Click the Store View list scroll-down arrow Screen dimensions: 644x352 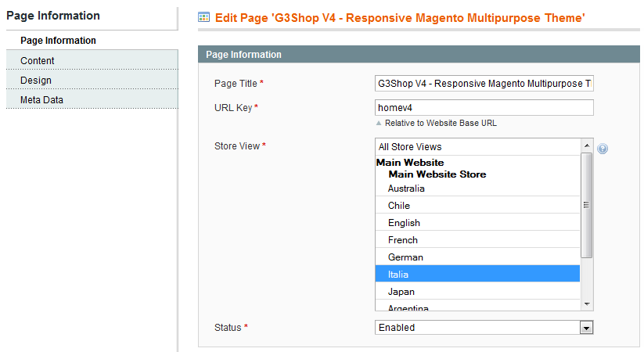587,304
